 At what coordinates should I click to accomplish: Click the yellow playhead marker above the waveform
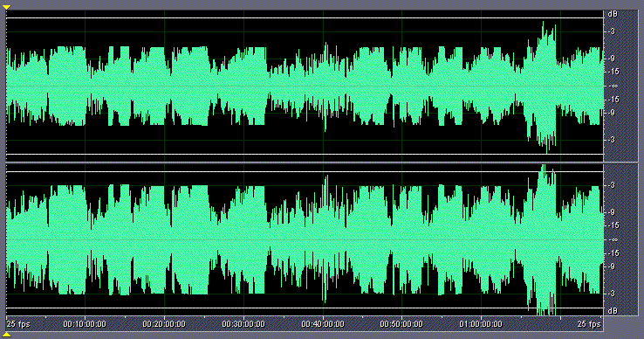pos(6,7)
